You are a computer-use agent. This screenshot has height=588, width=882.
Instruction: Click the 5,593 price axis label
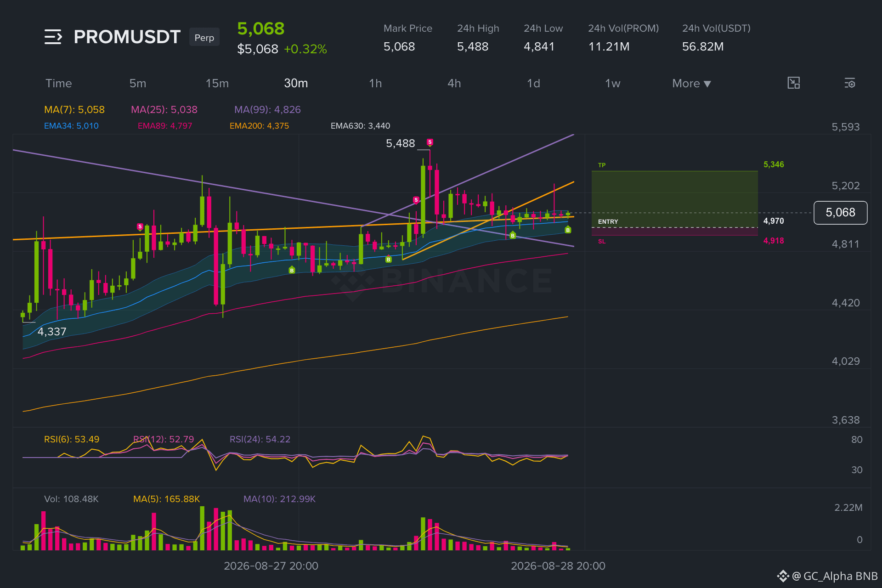pyautogui.click(x=846, y=127)
